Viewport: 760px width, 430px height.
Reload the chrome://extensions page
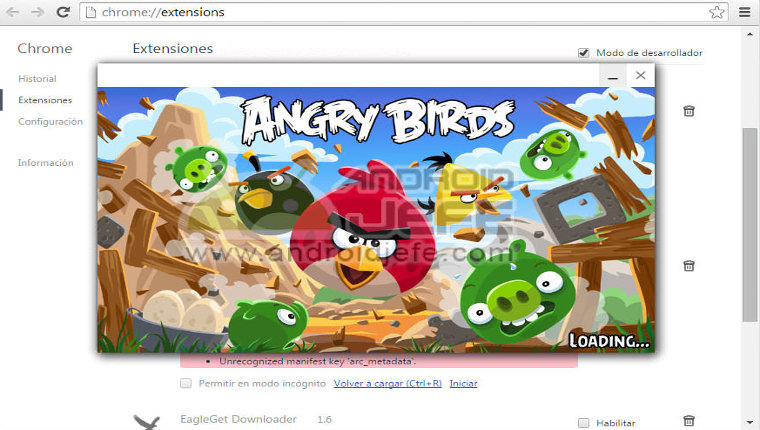pyautogui.click(x=63, y=13)
